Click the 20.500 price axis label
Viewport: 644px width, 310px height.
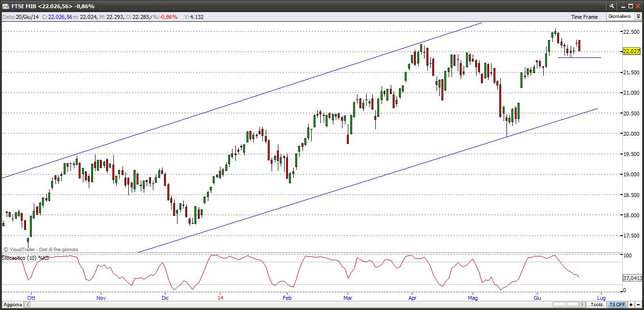(x=631, y=113)
